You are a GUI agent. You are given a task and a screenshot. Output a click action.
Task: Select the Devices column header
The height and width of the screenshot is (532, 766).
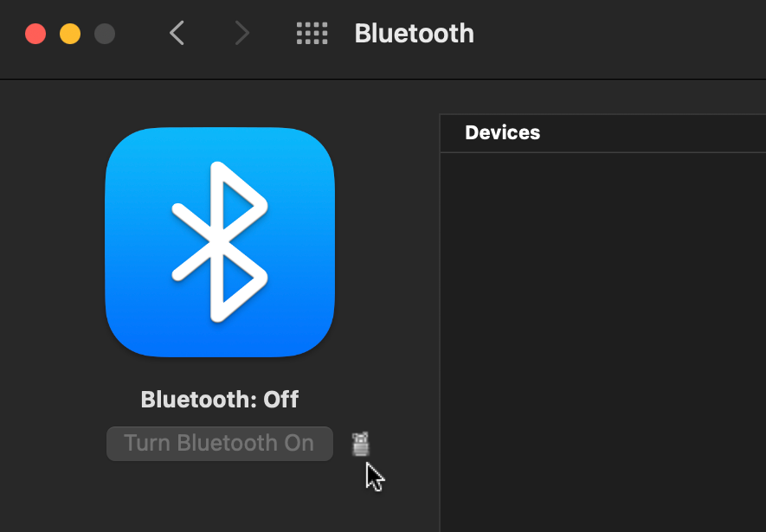click(x=503, y=132)
